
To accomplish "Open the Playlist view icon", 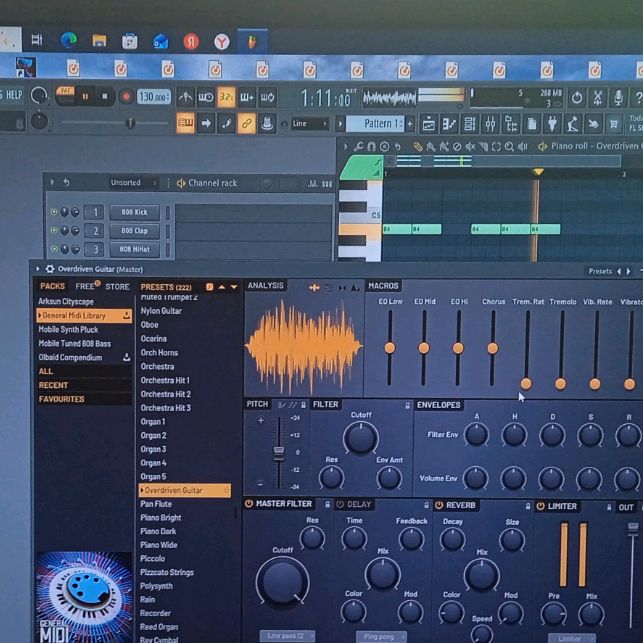I will point(429,123).
